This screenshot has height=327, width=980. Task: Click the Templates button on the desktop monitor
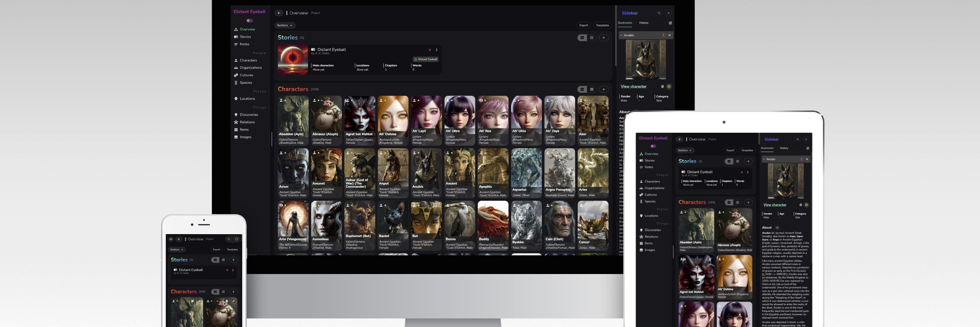602,26
